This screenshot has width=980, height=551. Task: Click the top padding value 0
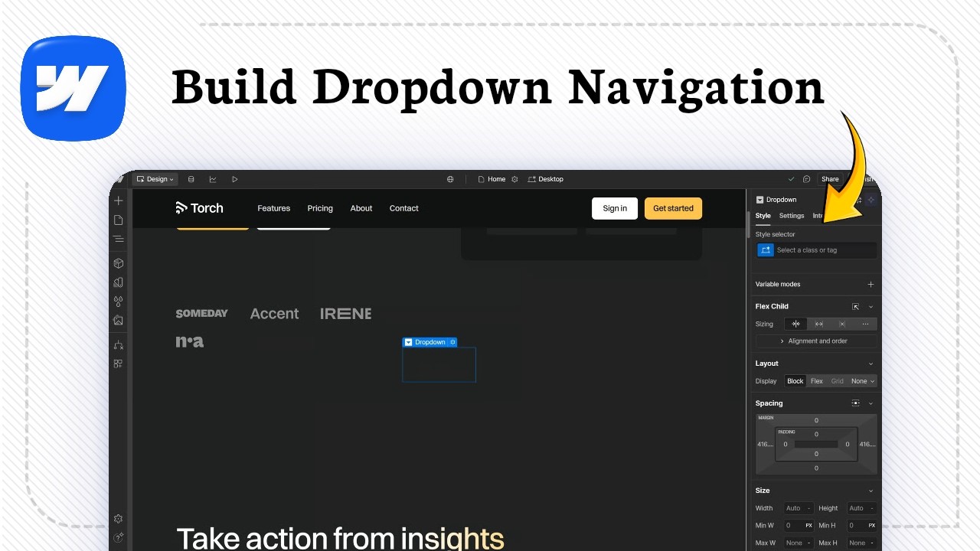click(816, 434)
